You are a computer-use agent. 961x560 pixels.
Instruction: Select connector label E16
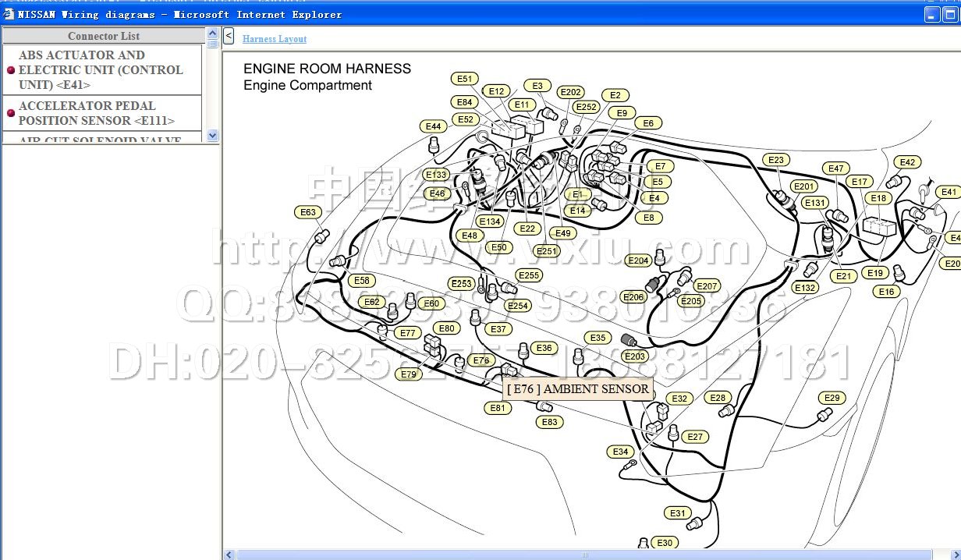[887, 292]
